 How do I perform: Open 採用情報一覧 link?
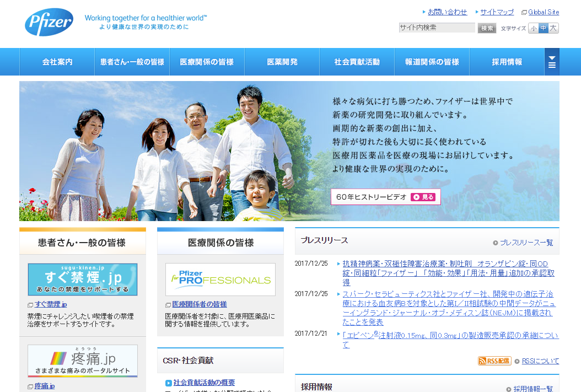pyautogui.click(x=533, y=389)
